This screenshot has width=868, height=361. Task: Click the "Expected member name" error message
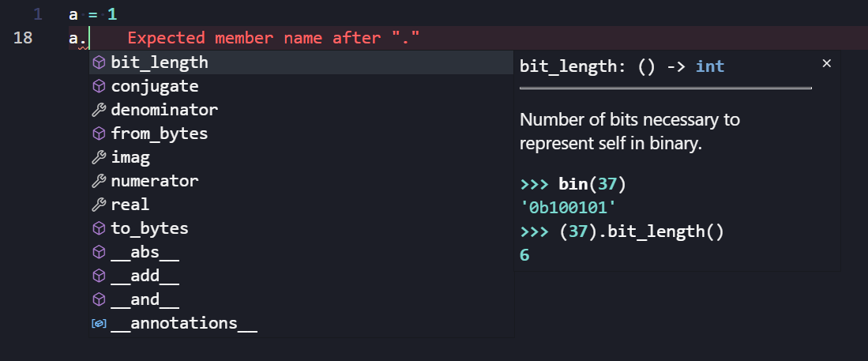(272, 38)
